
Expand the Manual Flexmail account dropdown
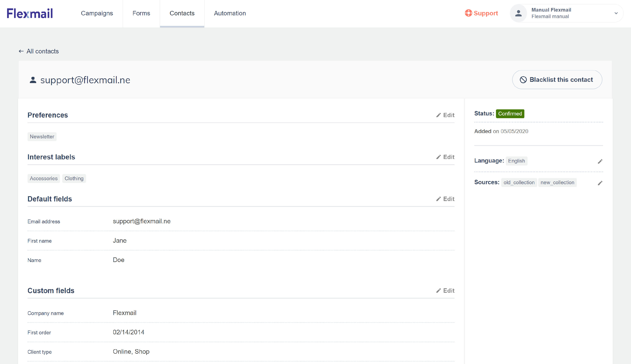[x=616, y=13]
